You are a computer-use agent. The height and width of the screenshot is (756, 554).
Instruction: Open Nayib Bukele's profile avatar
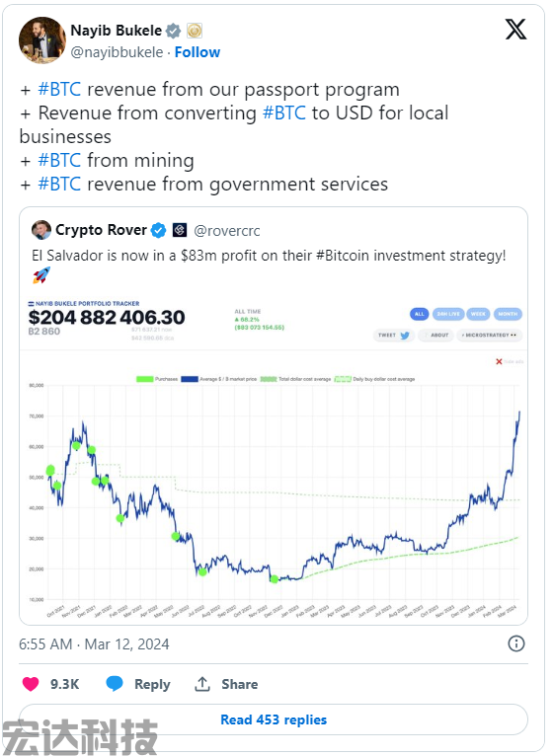pos(42,40)
